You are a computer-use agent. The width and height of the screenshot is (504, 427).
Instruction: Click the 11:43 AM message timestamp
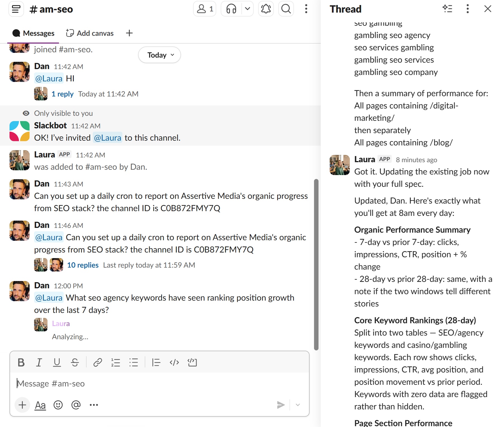click(x=68, y=184)
